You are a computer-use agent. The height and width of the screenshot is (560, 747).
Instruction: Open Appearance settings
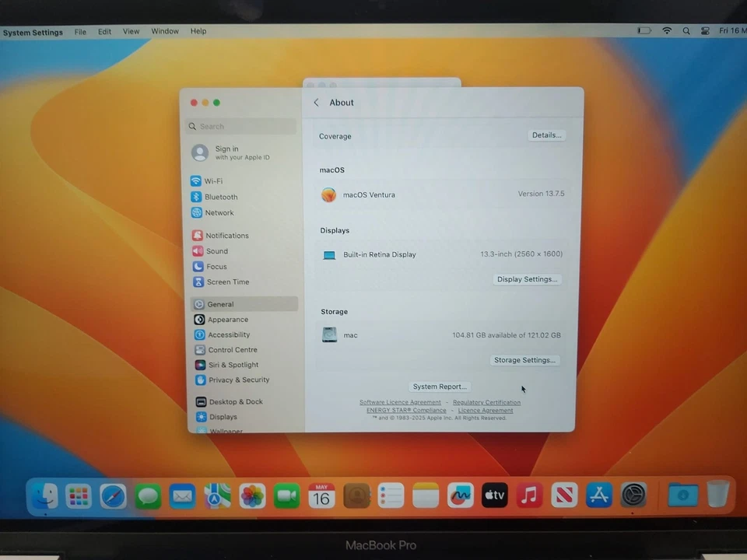[x=221, y=320]
